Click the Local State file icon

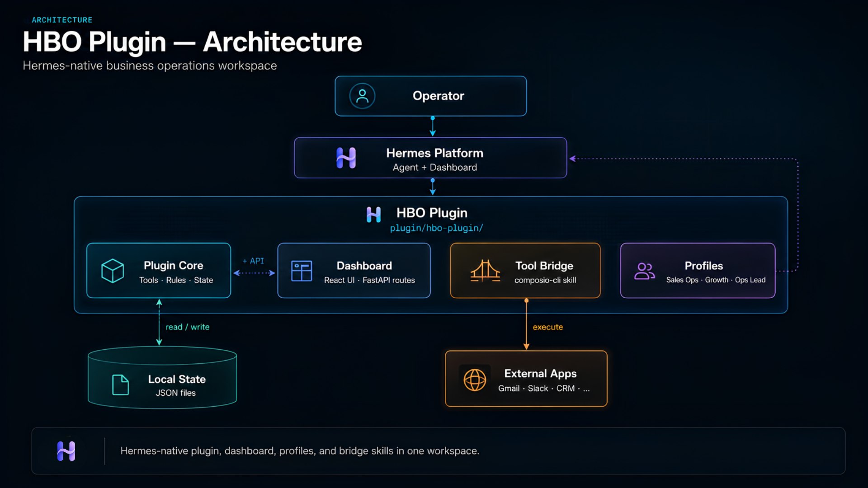[120, 385]
